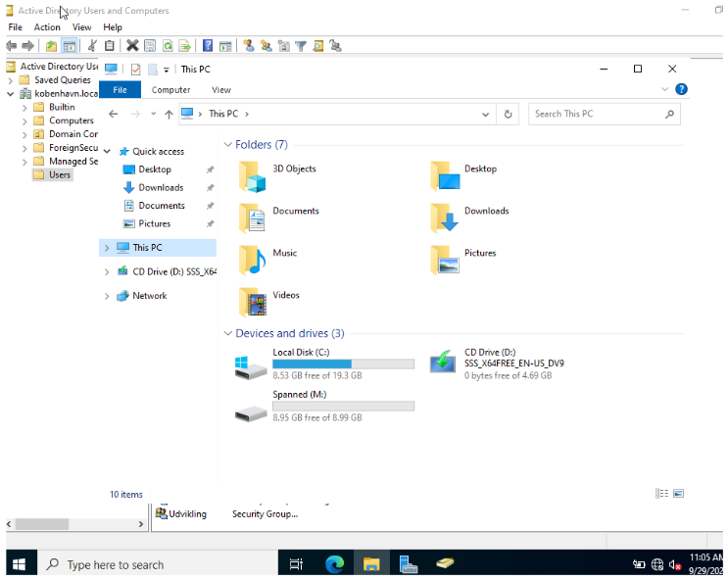Screen dimensions: 728x580
Task: Switch to Explorer View ribbon tab
Action: [x=221, y=89]
